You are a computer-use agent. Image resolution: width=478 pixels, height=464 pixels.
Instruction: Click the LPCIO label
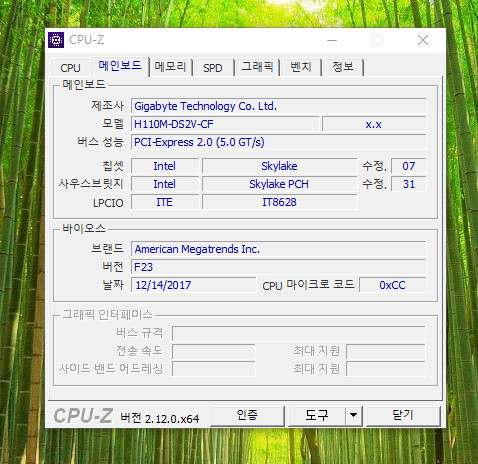click(x=108, y=203)
